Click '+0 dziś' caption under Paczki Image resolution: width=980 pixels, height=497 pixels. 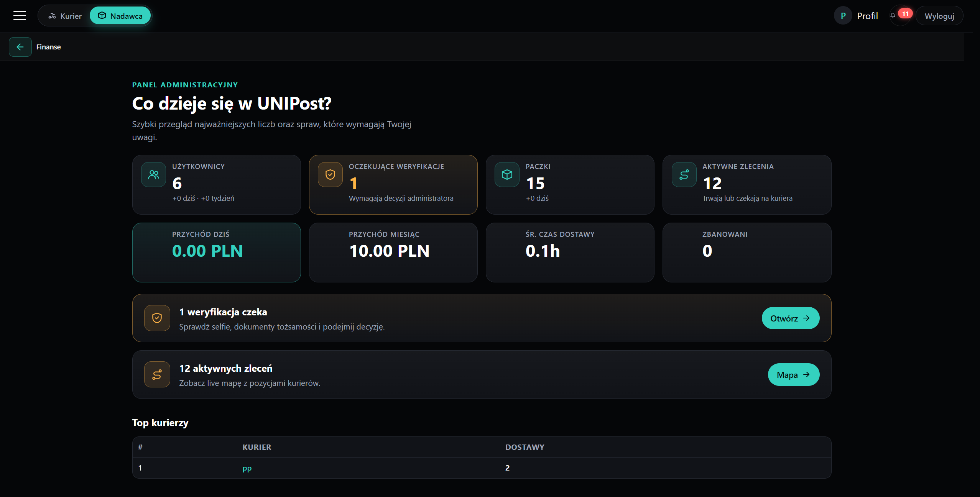(537, 198)
